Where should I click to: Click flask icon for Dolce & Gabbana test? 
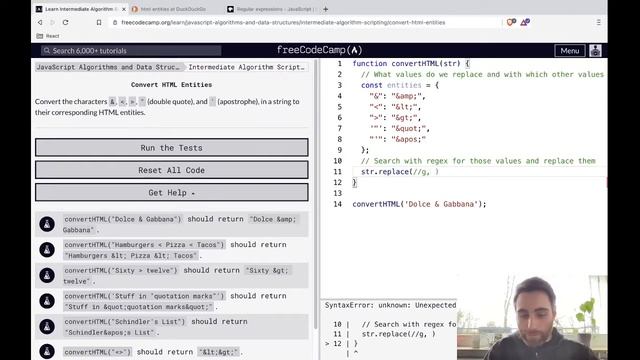(47, 224)
